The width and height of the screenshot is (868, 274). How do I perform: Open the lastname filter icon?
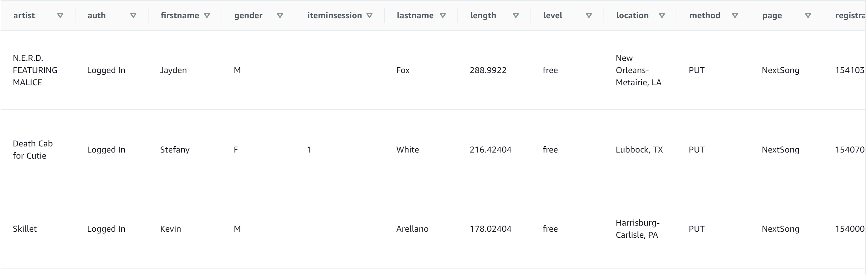coord(443,15)
